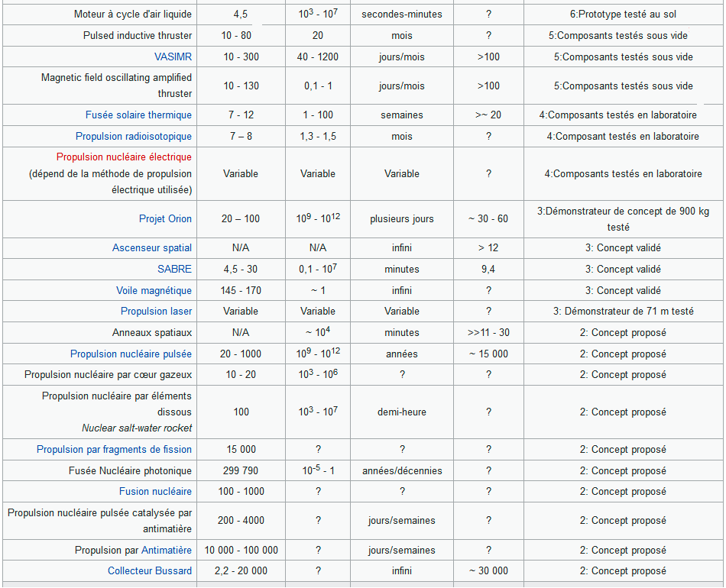Open the Propulsion radioisotopique article
This screenshot has width=726, height=588.
coord(134,137)
